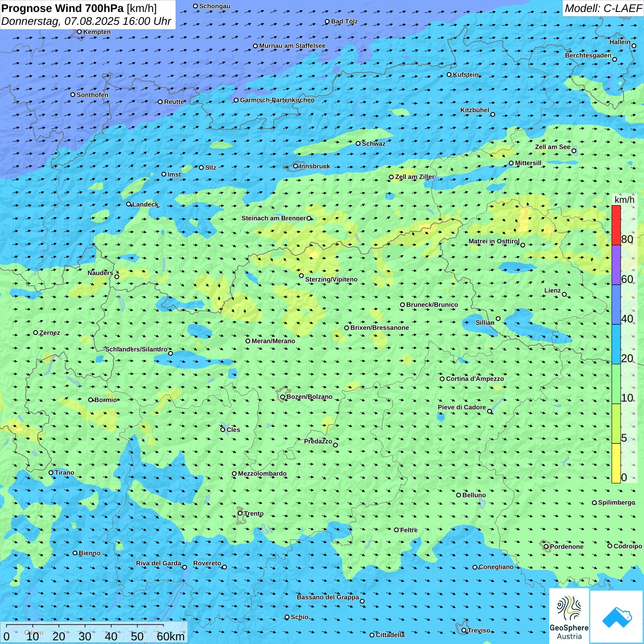The image size is (644, 644).
Task: Click the Kempten city marker
Action: 79,32
